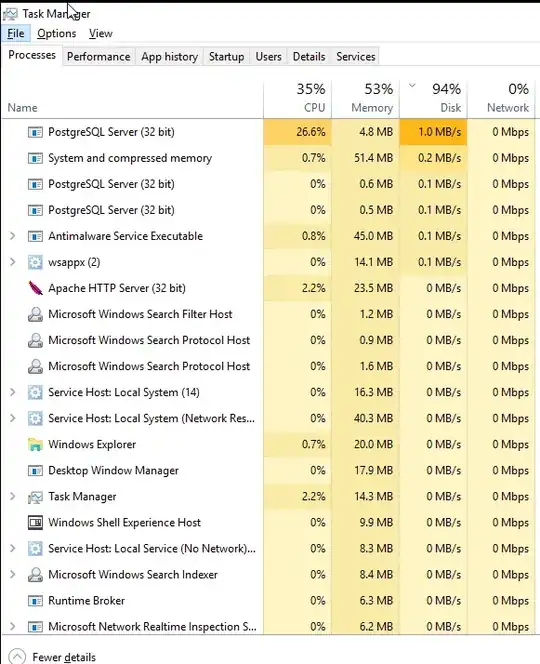
Task: Click the Microsoft Windows Search Indexer icon
Action: click(x=35, y=575)
